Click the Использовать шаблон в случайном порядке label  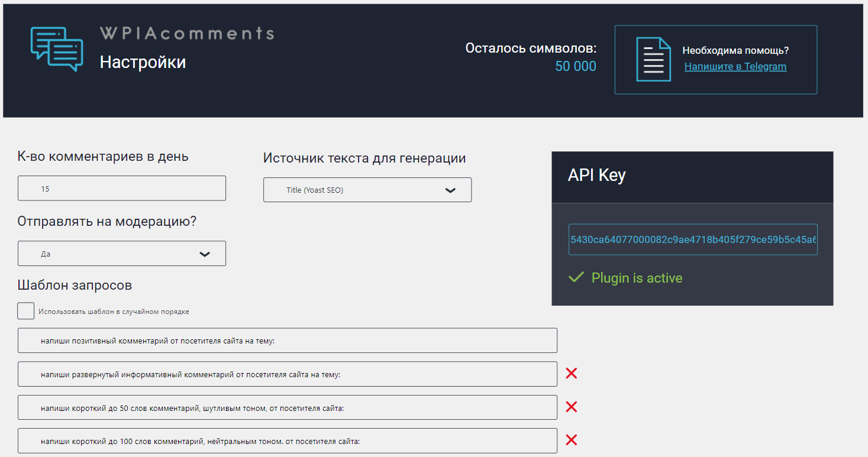pyautogui.click(x=114, y=312)
